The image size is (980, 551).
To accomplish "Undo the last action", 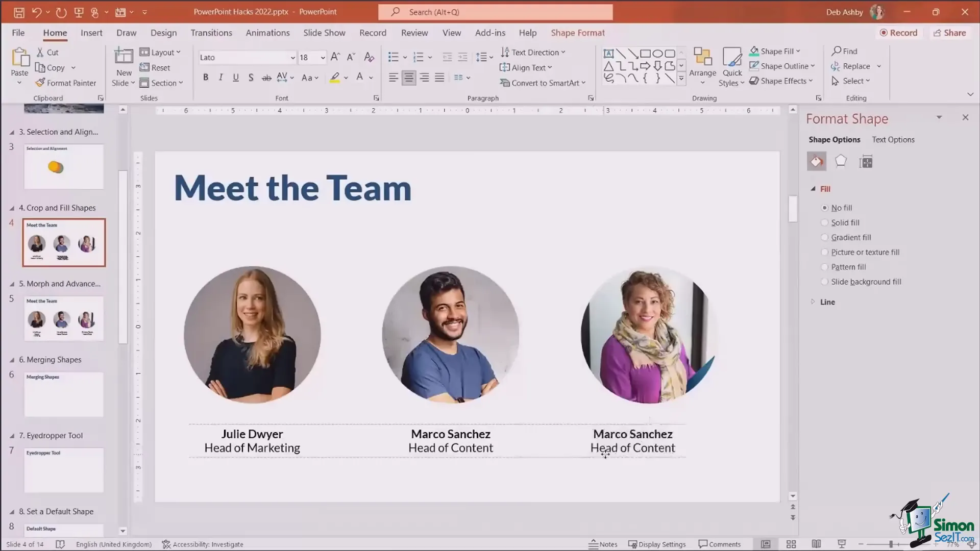I will point(37,12).
